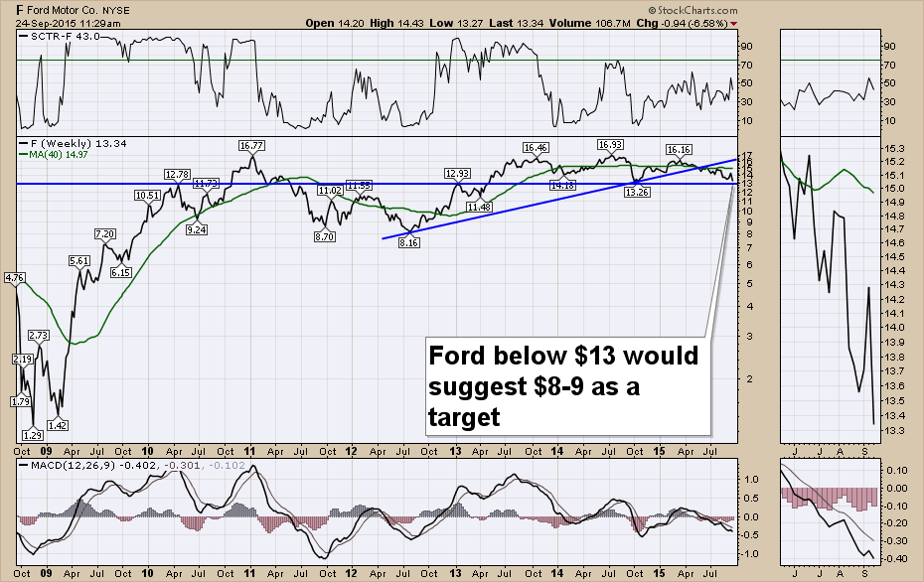The image size is (924, 582).
Task: Click the 10.51 price label
Action: pos(147,196)
